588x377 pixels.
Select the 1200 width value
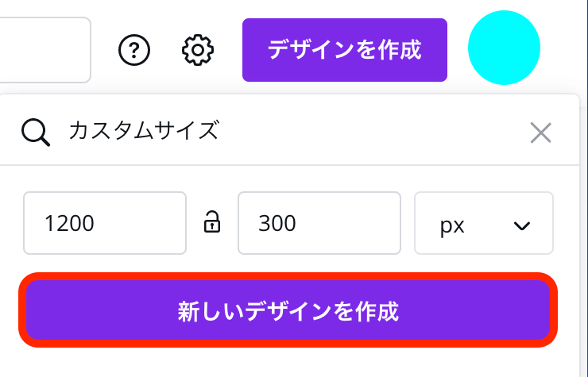click(x=70, y=225)
